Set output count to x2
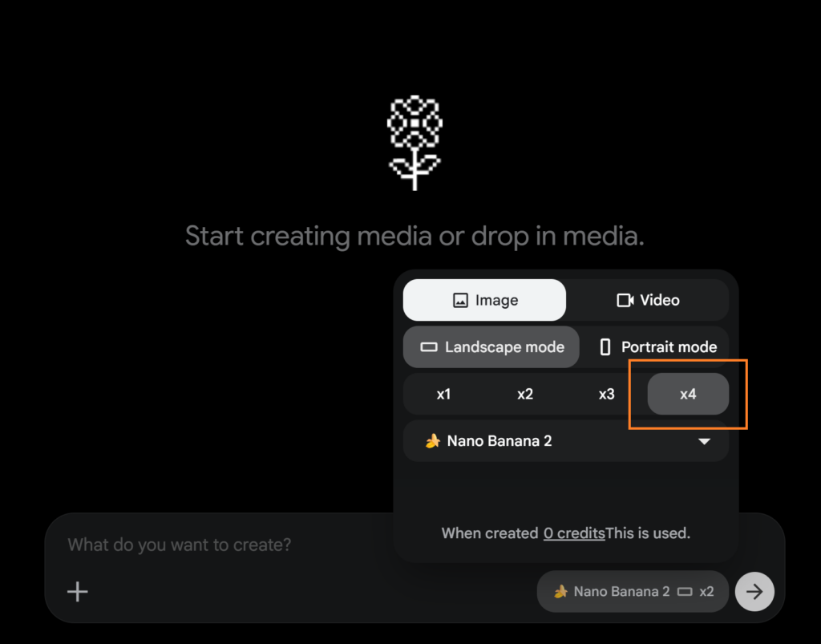Viewport: 821px width, 644px height. (x=525, y=395)
